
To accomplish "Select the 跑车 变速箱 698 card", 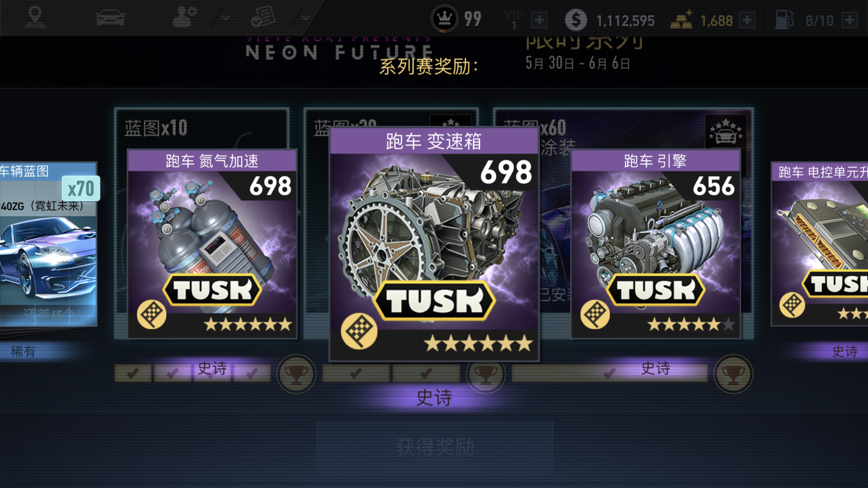I will pyautogui.click(x=434, y=244).
